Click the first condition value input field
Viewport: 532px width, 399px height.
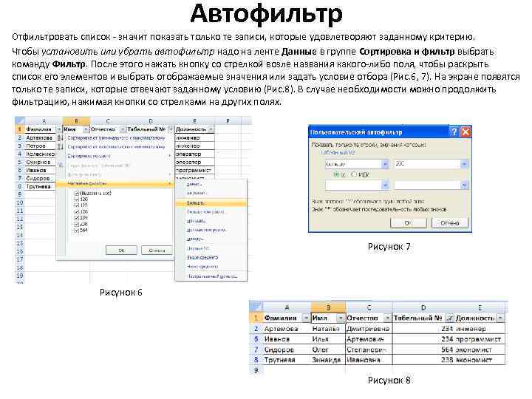pyautogui.click(x=427, y=164)
